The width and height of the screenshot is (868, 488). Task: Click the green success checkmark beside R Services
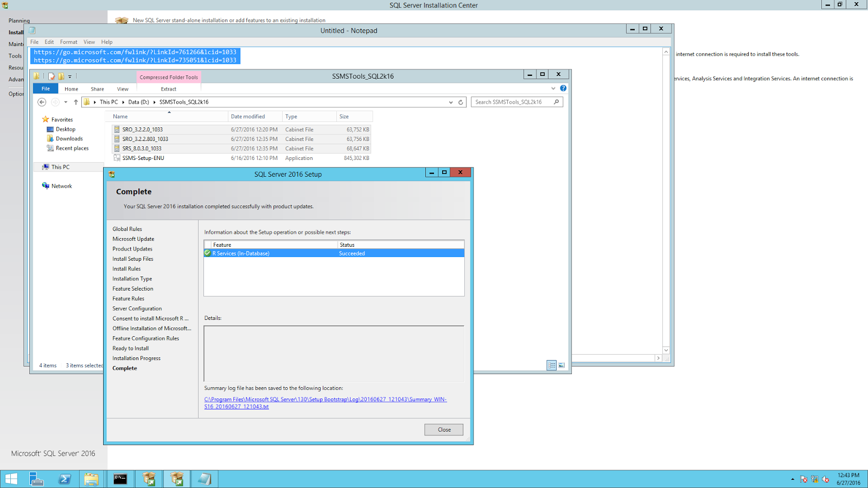point(207,253)
